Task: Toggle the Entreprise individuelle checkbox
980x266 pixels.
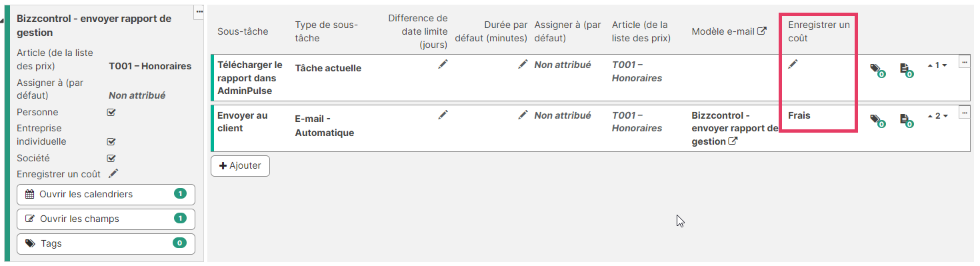Action: tap(112, 141)
